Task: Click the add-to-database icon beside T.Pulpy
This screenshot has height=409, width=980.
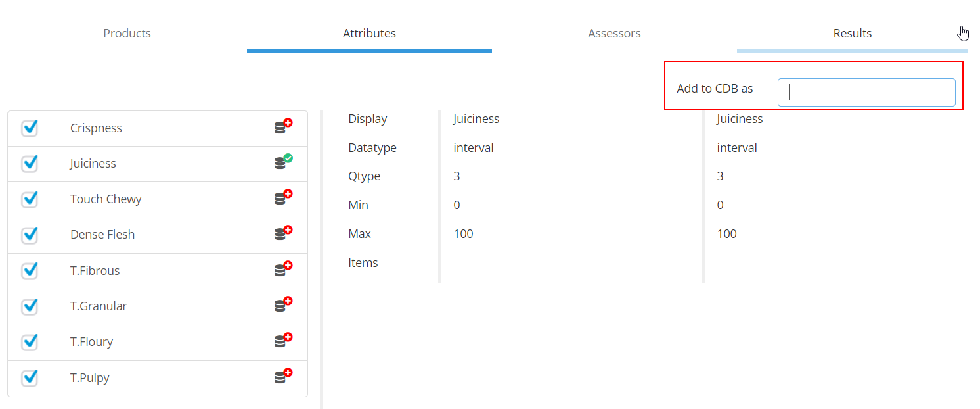Action: click(282, 376)
